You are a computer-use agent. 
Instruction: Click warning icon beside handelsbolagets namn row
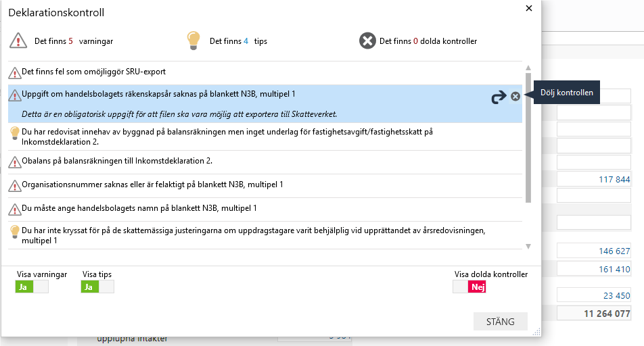pyautogui.click(x=15, y=209)
